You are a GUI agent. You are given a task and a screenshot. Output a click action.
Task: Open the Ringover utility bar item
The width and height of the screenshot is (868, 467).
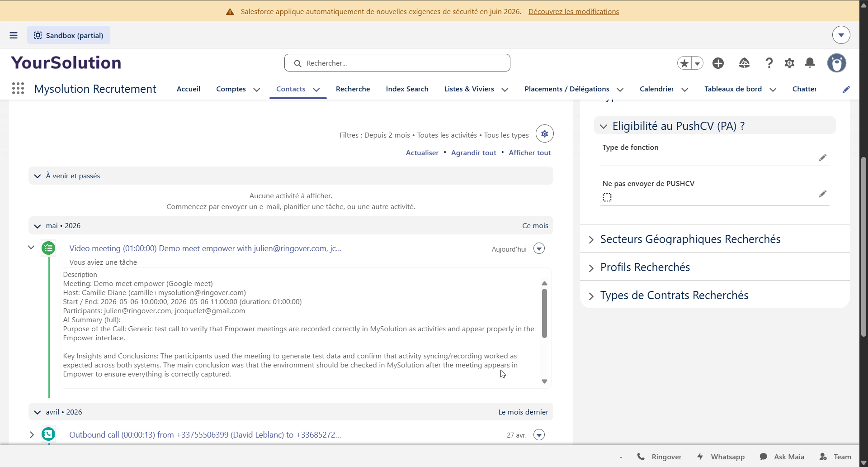pos(659,457)
